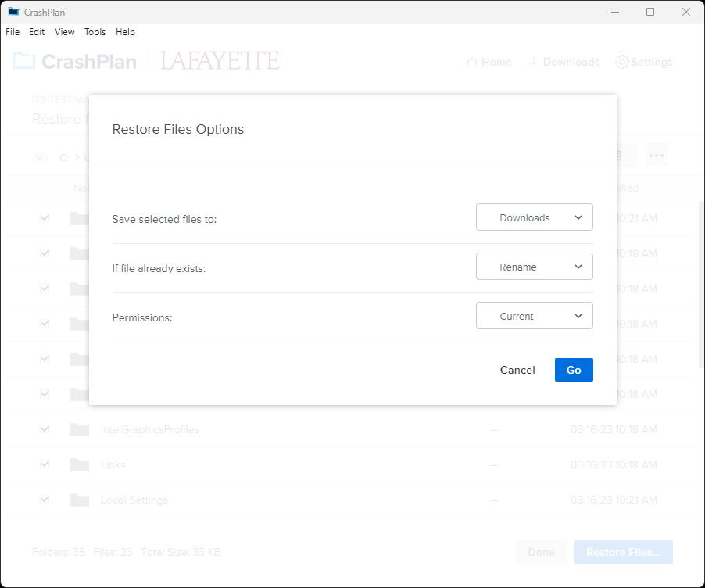Open the File menu
This screenshot has width=705, height=588.
13,32
